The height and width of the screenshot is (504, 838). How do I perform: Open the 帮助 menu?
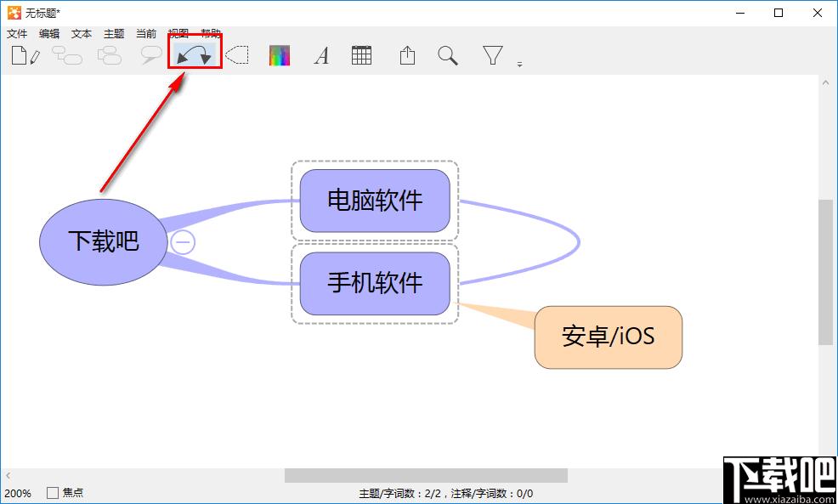point(211,34)
